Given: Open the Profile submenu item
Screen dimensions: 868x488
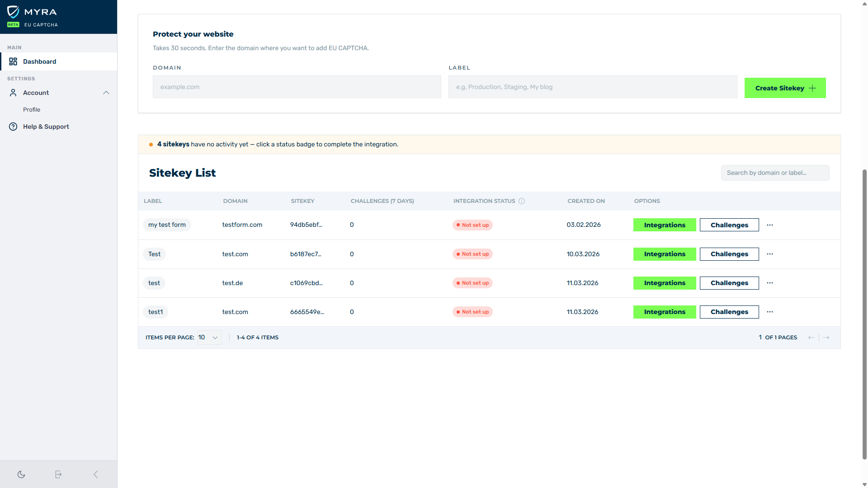Looking at the screenshot, I should point(32,110).
